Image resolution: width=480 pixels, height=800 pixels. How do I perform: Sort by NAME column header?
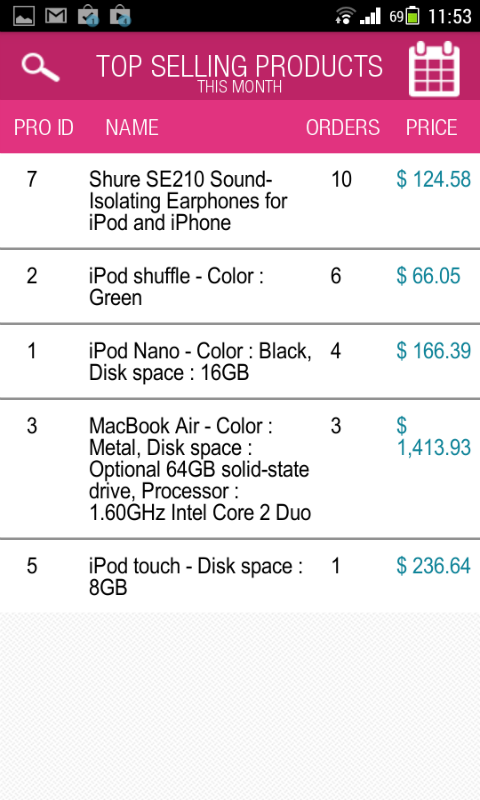pyautogui.click(x=132, y=128)
